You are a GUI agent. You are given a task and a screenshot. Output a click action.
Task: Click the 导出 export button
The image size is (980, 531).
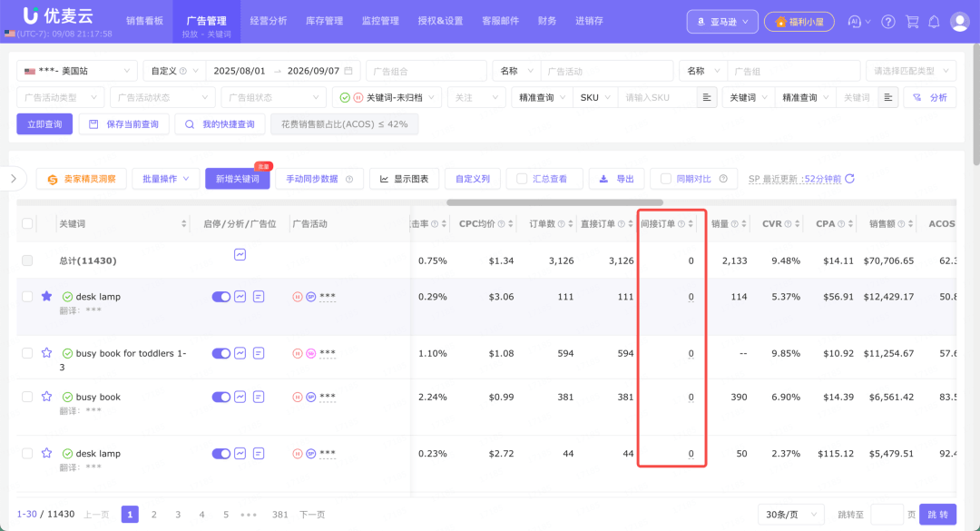[617, 179]
